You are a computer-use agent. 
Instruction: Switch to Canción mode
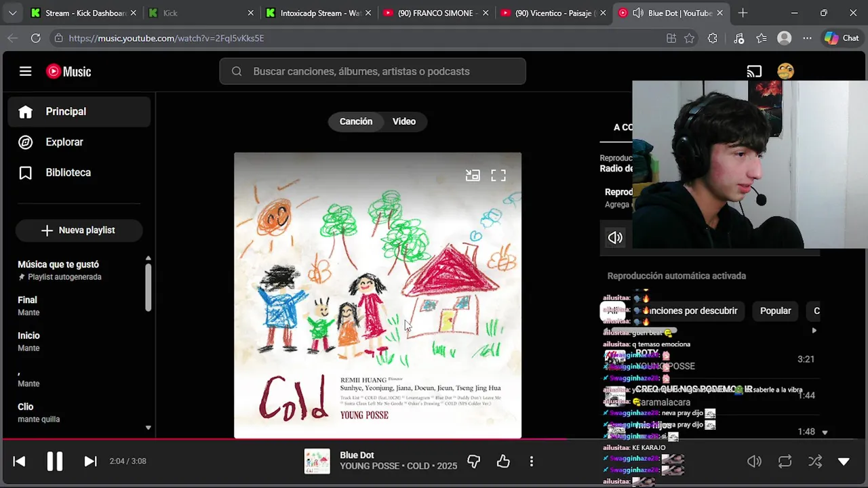(x=356, y=121)
